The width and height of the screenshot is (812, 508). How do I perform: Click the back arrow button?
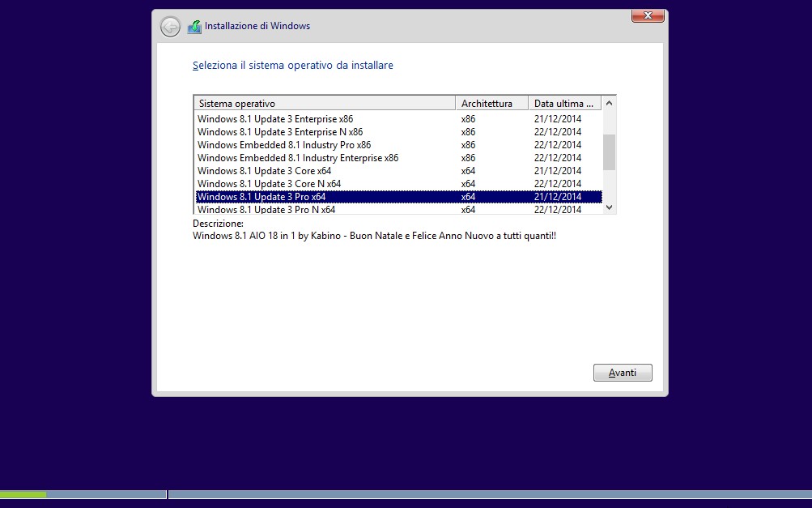point(170,27)
